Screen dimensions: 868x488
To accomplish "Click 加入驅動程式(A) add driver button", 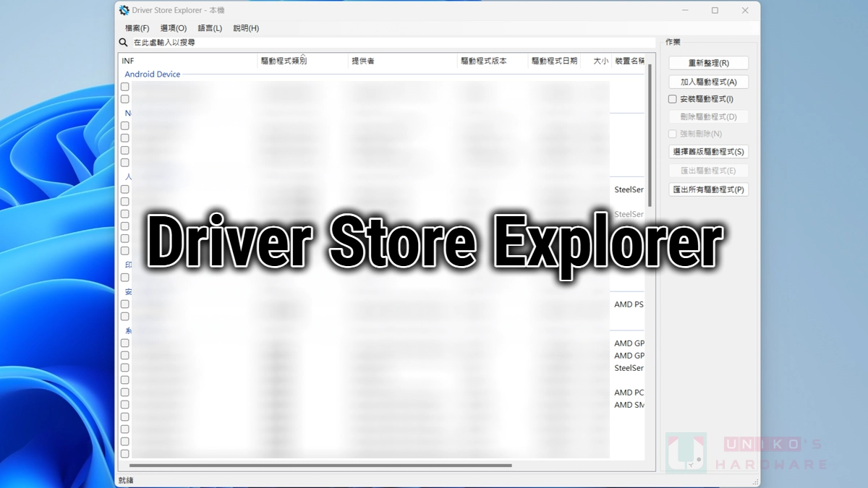I will (x=709, y=82).
